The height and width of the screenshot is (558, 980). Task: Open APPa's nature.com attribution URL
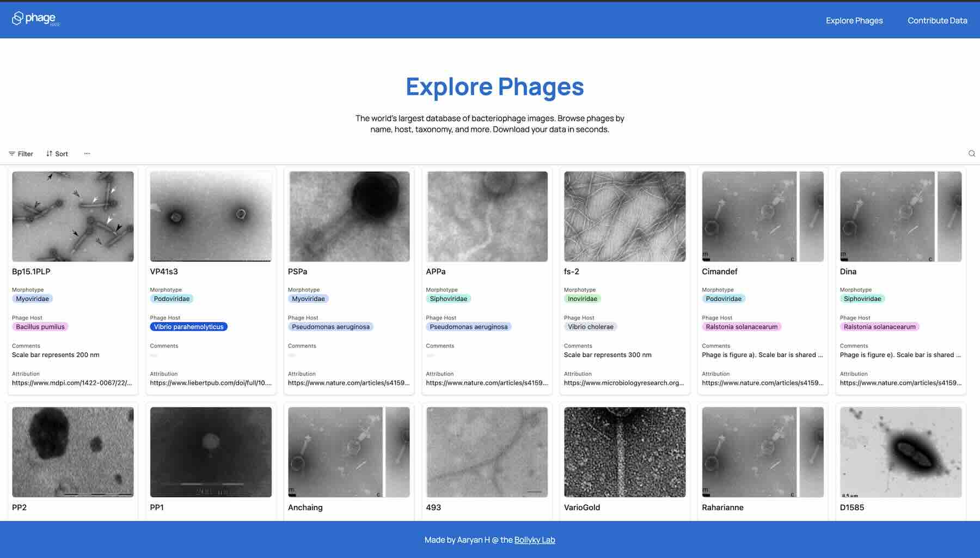(487, 383)
